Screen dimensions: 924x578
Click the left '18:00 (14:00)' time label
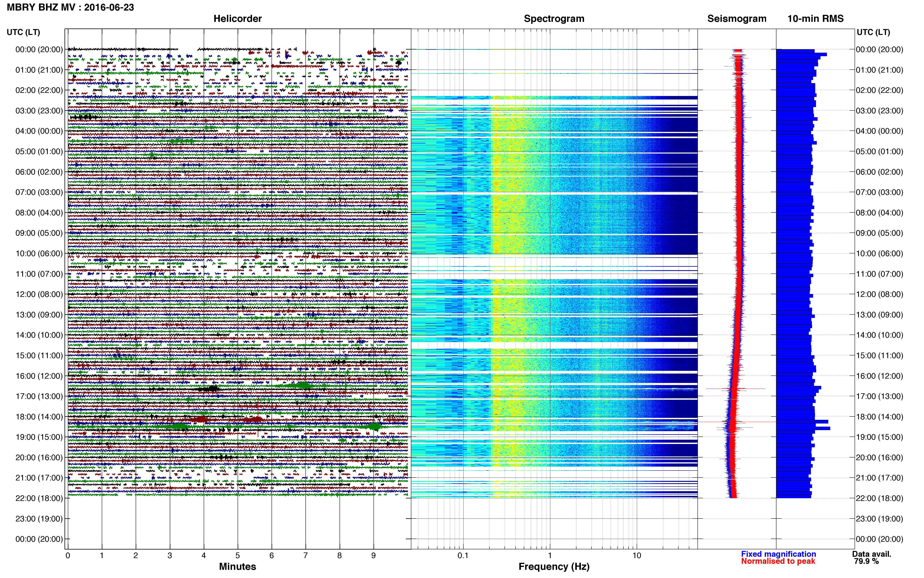point(39,417)
